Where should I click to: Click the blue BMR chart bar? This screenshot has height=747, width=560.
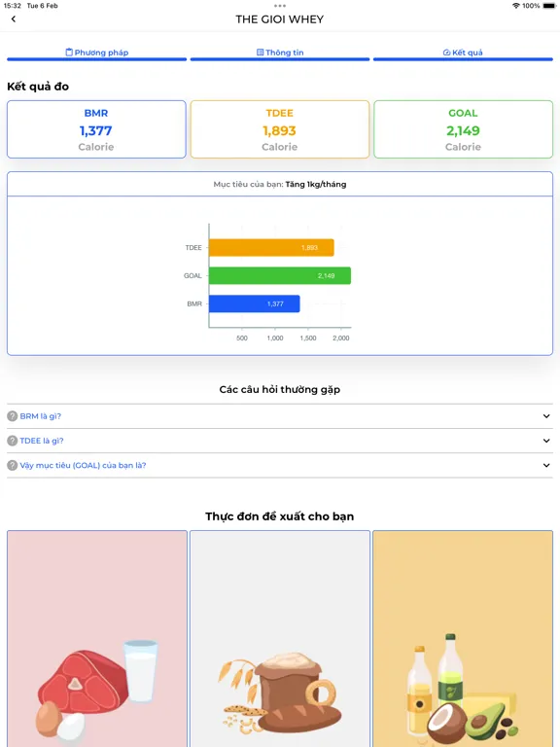(x=255, y=303)
